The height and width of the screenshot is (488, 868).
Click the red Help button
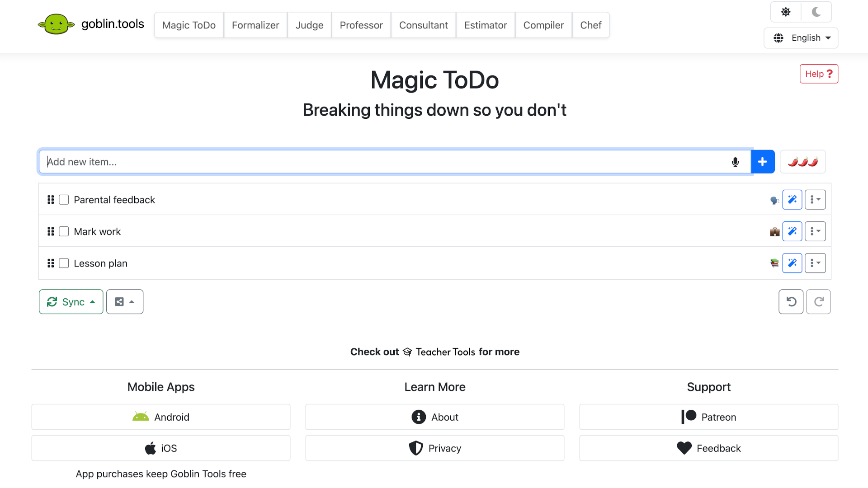819,74
